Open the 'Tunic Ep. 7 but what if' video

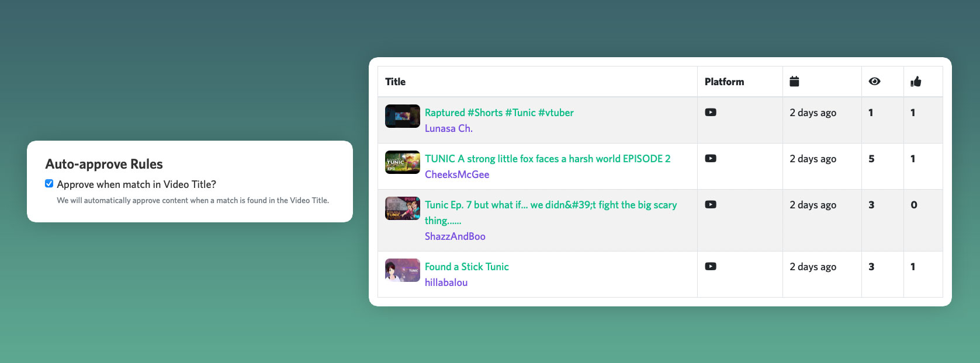point(550,205)
